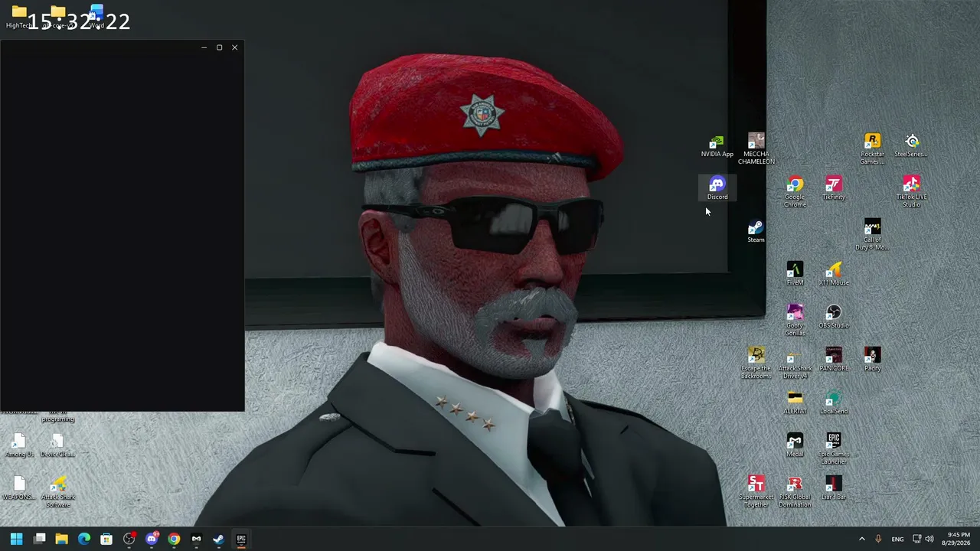
Task: Select the TikFinity desktop shortcut
Action: point(834,188)
